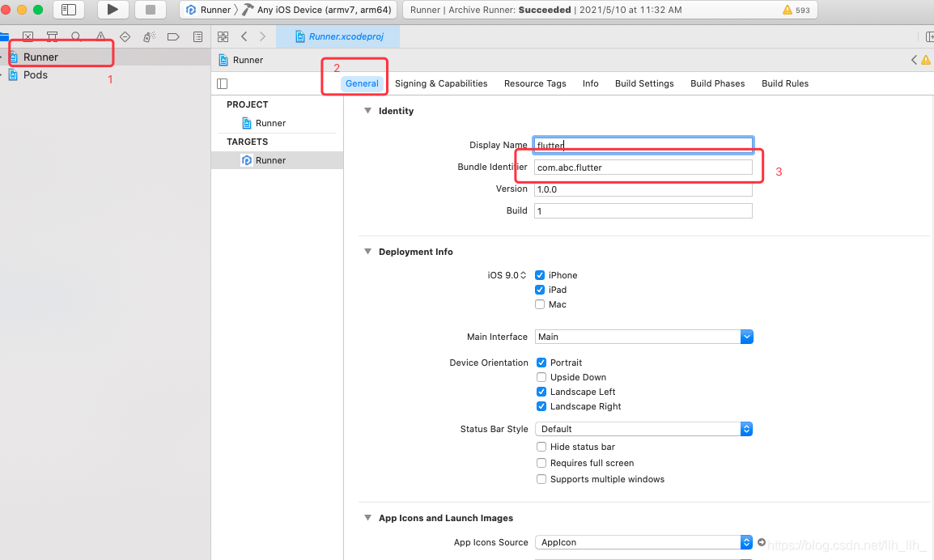Image resolution: width=934 pixels, height=560 pixels.
Task: Select the Runner.xcodeproj editor tab
Action: click(338, 37)
